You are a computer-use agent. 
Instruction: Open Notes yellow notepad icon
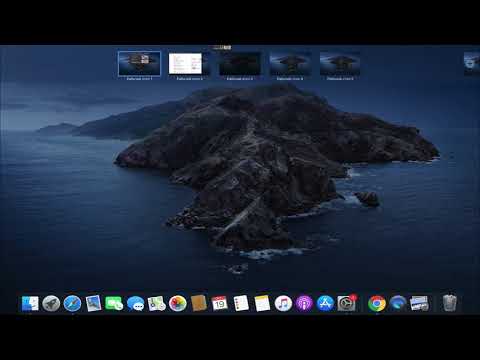point(262,303)
